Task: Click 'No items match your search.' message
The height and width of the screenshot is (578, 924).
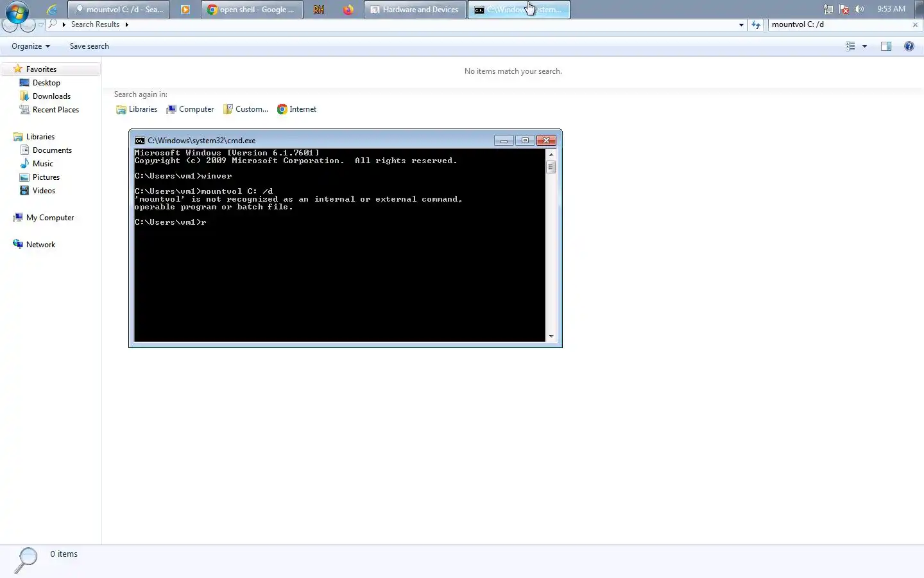Action: (x=513, y=71)
